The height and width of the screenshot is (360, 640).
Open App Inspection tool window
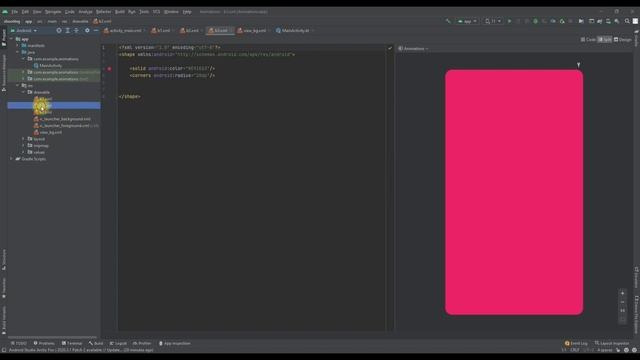tap(175, 343)
